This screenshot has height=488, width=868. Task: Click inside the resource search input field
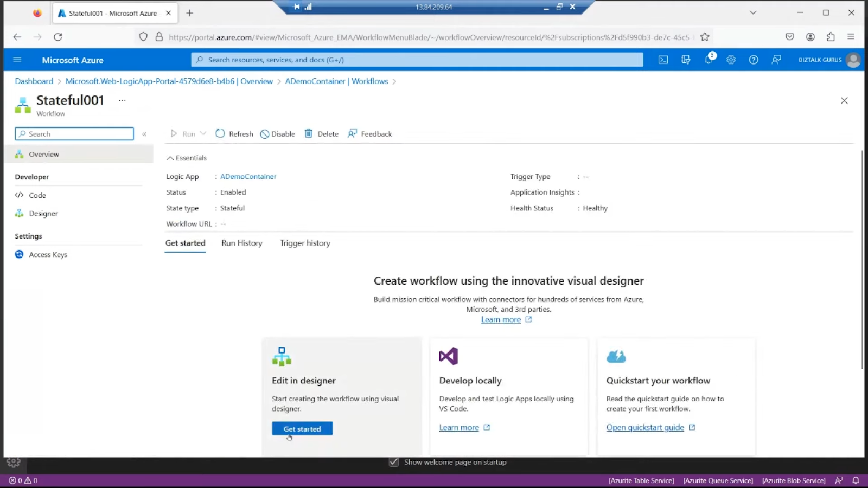[x=417, y=60]
